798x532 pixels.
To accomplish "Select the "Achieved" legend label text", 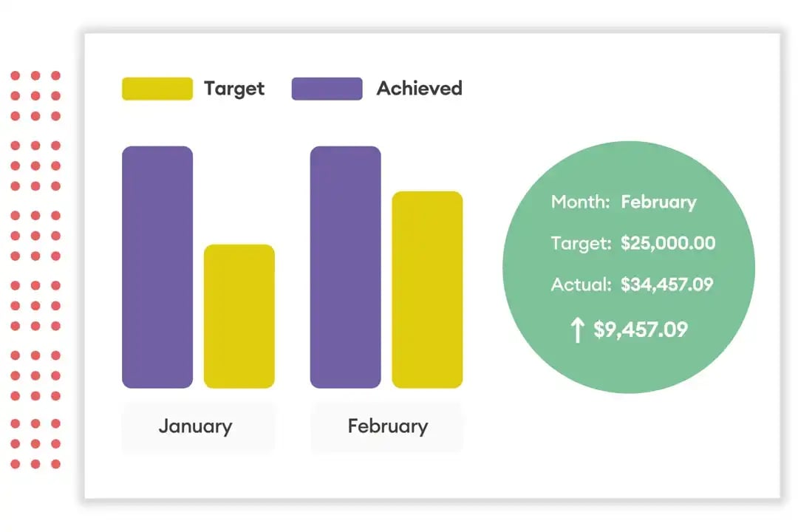I will [419, 89].
